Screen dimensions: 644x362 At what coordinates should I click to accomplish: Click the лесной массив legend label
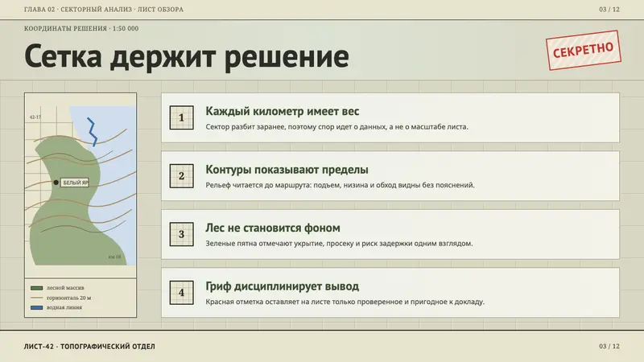[65, 288]
